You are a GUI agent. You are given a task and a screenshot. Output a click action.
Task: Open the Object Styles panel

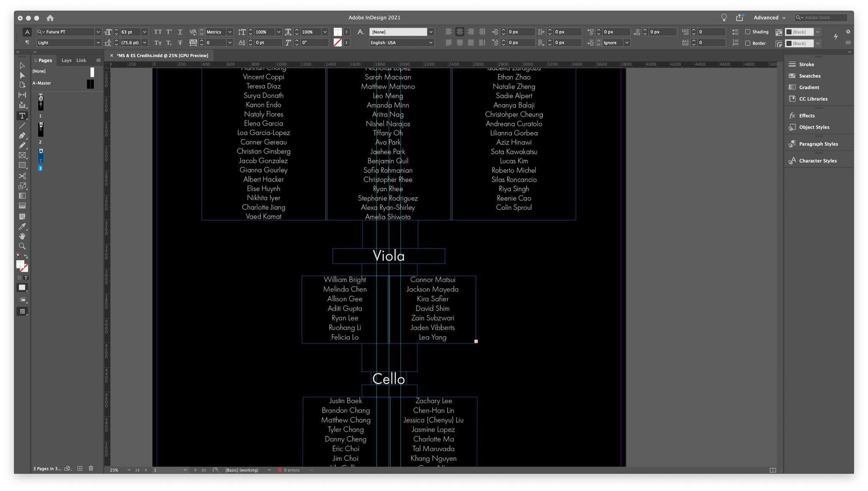814,127
